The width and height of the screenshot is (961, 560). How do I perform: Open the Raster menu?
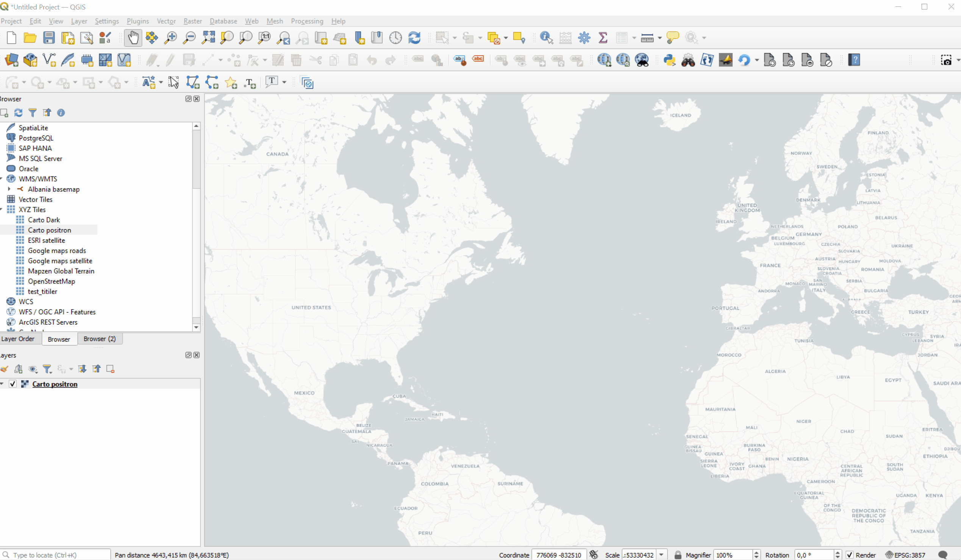[192, 21]
